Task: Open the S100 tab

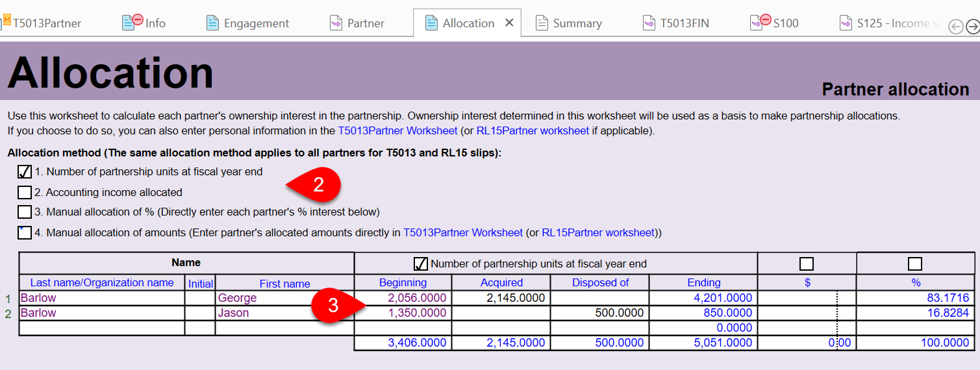Action: pos(786,23)
